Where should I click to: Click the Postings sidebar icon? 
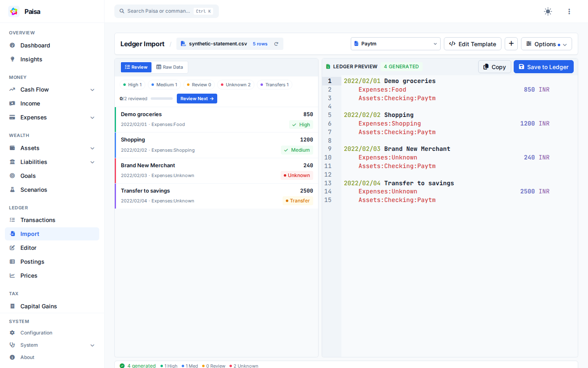[x=12, y=262]
